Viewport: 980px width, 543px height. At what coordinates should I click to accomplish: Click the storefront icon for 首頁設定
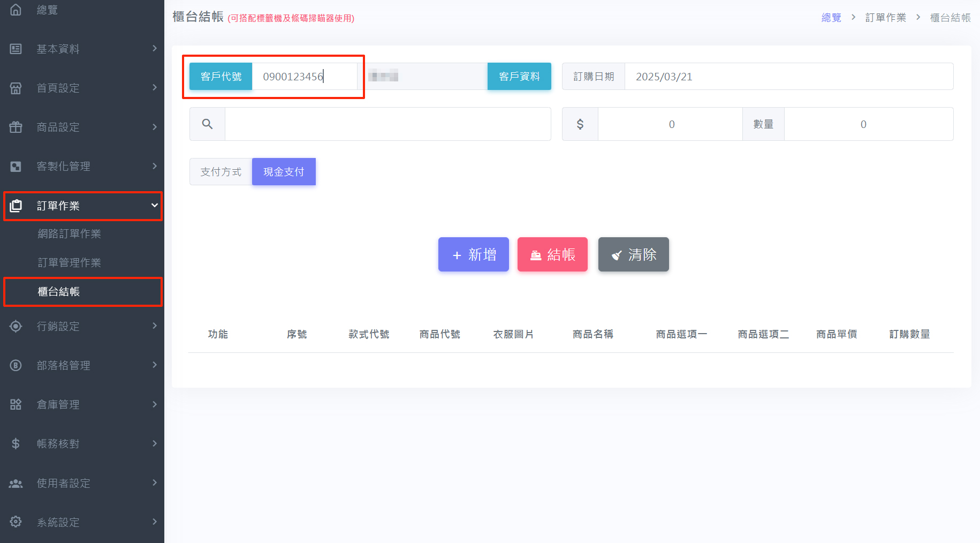[16, 88]
